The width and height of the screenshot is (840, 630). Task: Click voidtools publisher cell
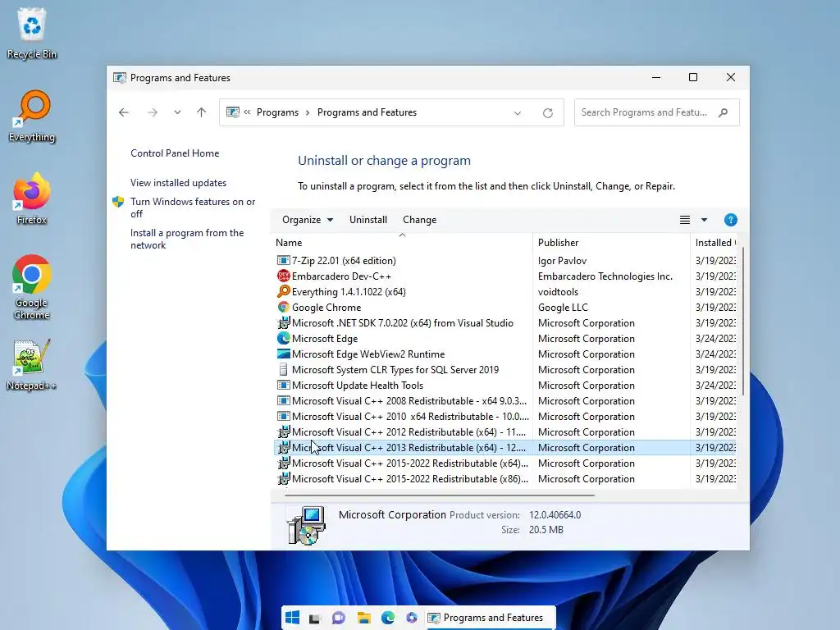[x=558, y=291]
